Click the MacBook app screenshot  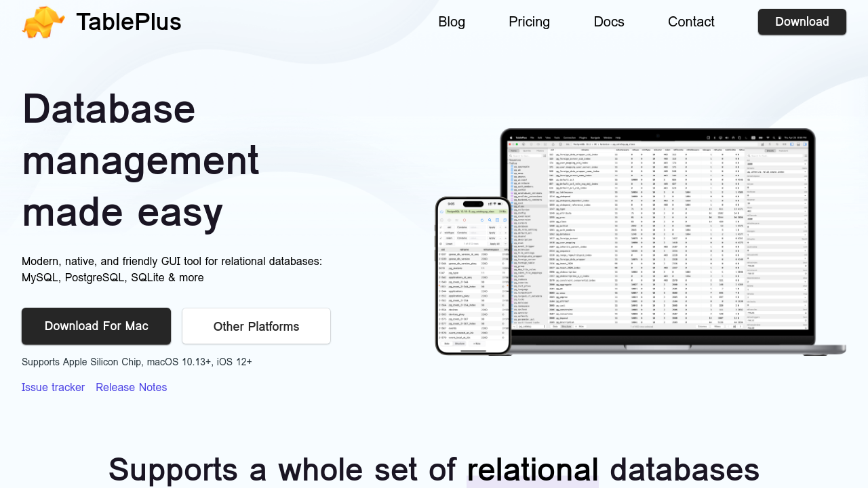coord(658,237)
